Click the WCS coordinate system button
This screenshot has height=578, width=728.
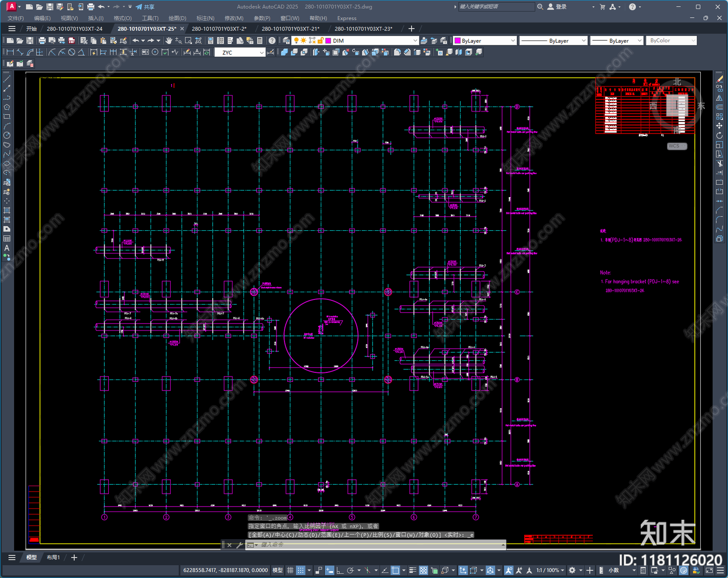677,146
